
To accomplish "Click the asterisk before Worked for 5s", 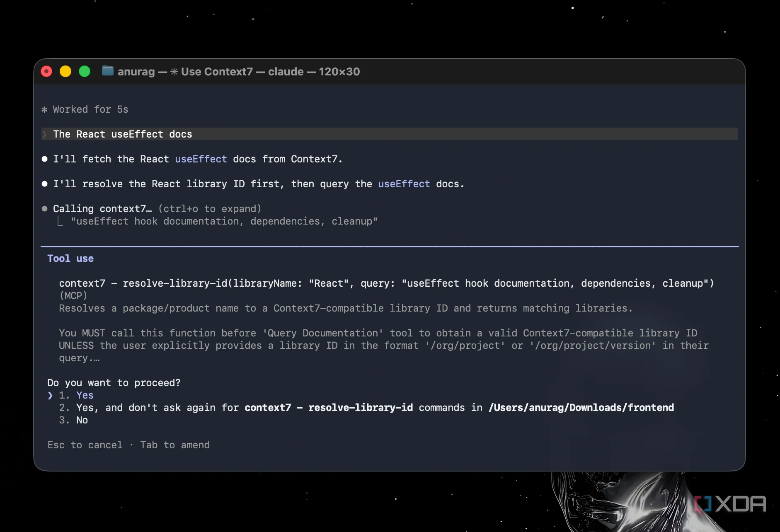I will tap(44, 110).
